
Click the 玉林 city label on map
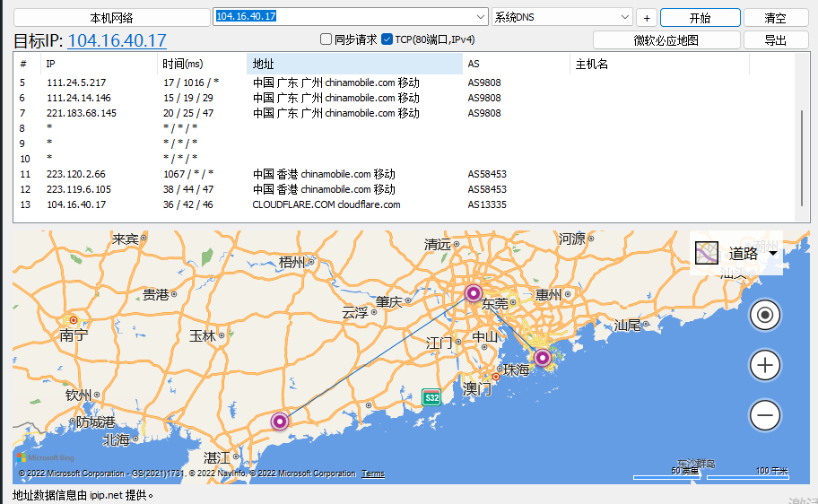point(203,335)
